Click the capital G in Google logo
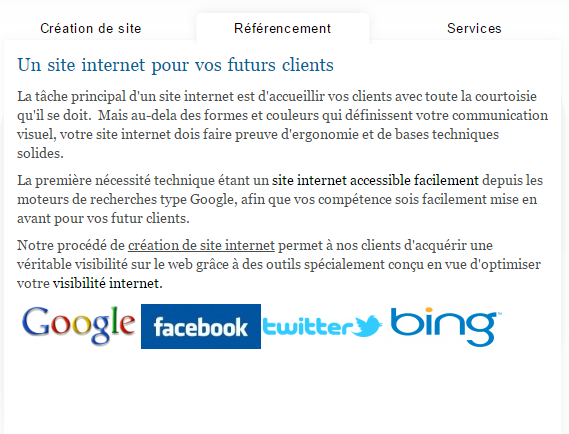This screenshot has width=569, height=434. click(x=36, y=322)
